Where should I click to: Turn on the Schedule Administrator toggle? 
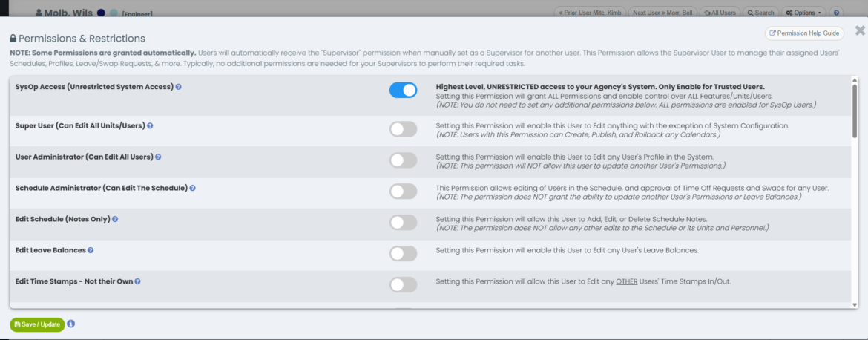point(403,192)
